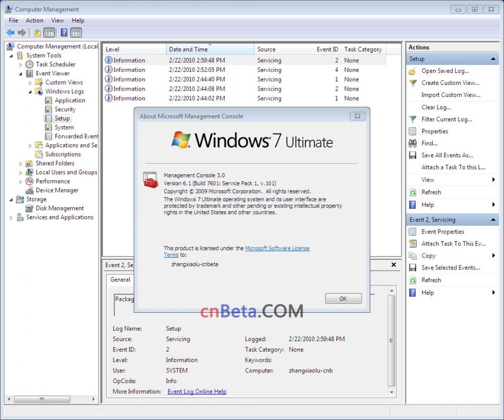Open the View menu in menu bar
This screenshot has width=504, height=420.
click(x=57, y=21)
